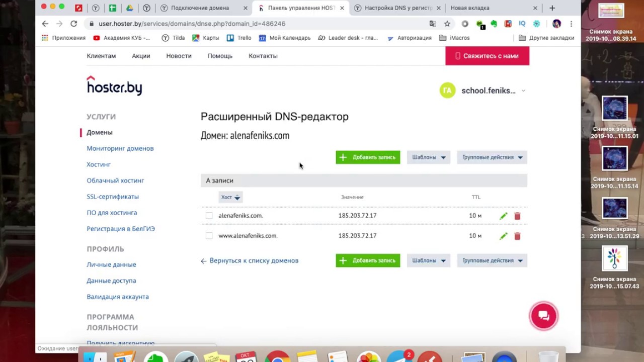This screenshot has height=362, width=644.
Task: Open the Другие закладки bookmarks folder
Action: (x=546, y=38)
